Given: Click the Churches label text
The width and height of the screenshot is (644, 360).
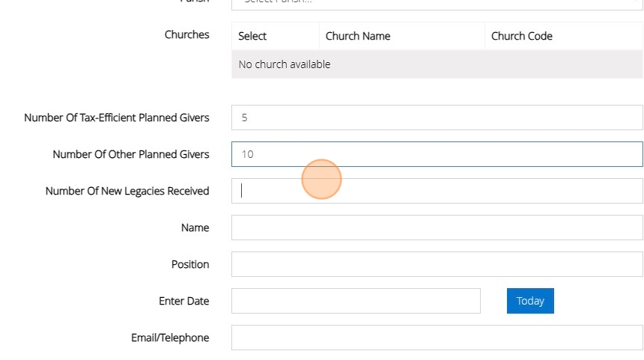Looking at the screenshot, I should [x=186, y=34].
